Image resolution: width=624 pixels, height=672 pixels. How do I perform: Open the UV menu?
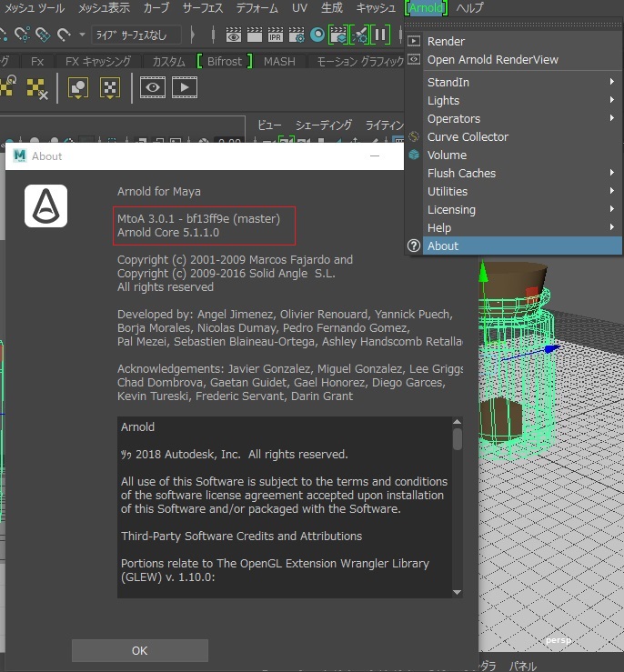coord(299,8)
